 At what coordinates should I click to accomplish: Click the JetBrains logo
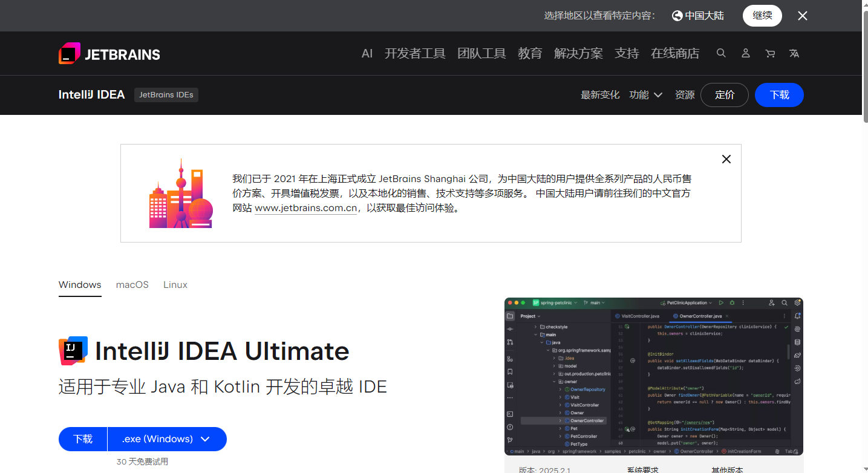[109, 53]
